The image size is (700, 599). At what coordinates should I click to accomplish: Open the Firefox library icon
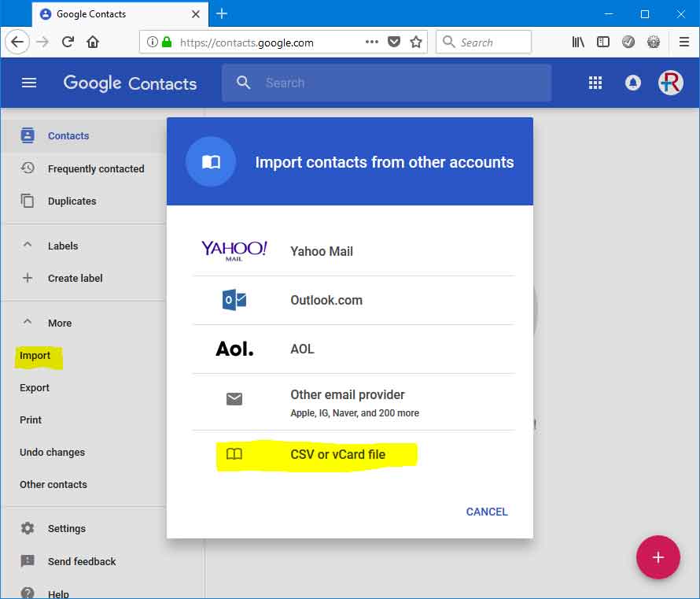click(x=578, y=42)
